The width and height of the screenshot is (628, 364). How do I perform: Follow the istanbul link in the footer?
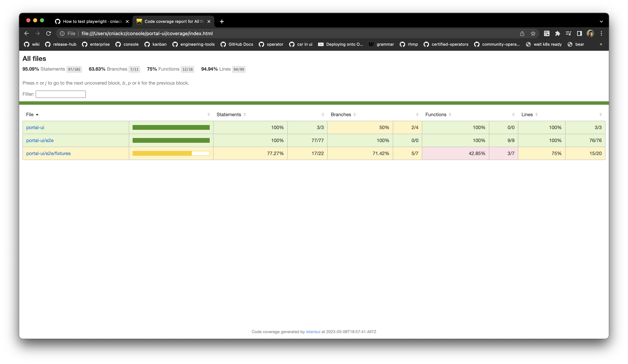pyautogui.click(x=313, y=332)
